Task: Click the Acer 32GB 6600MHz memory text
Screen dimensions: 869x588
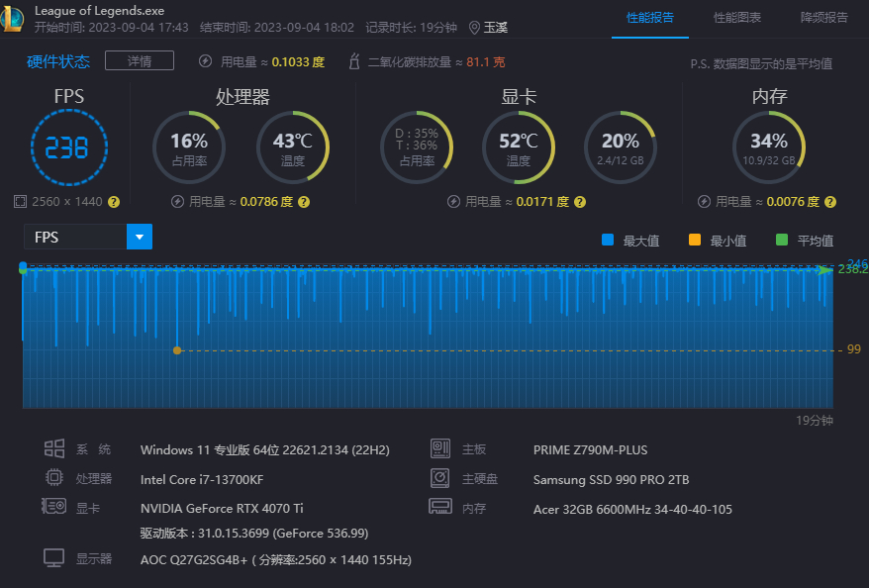Action: (x=632, y=510)
